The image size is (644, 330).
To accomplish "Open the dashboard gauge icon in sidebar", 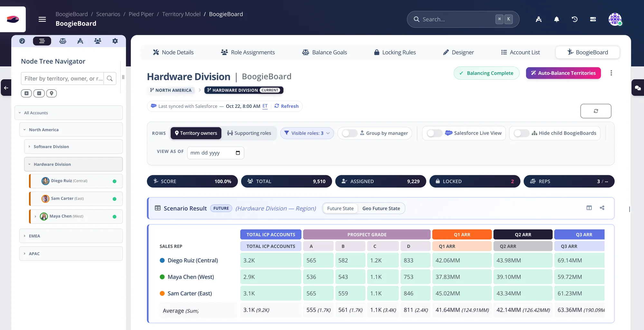I will pos(22,41).
